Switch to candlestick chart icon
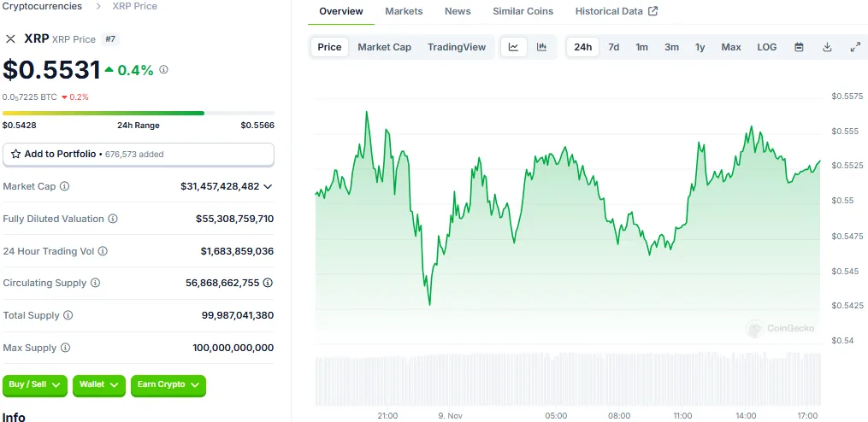Viewport: 868px width, 422px height. click(542, 47)
